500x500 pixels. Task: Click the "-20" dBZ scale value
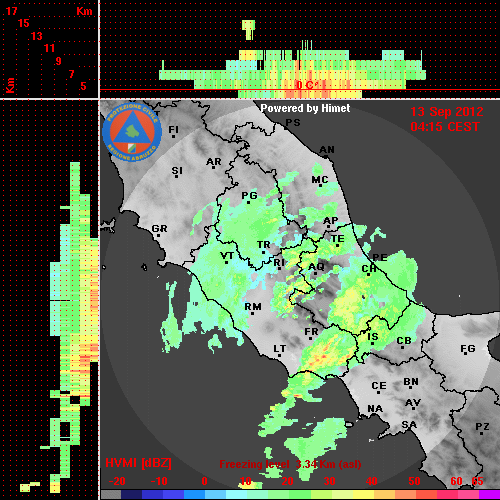[117, 481]
